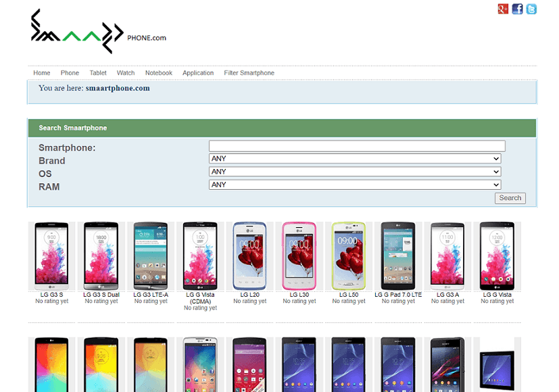The image size is (559, 392).
Task: Click the Smaartphone.com logo
Action: tap(95, 32)
